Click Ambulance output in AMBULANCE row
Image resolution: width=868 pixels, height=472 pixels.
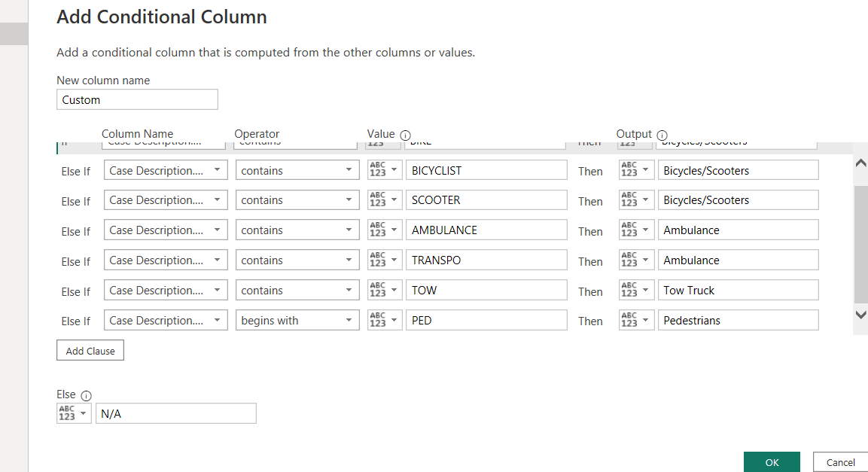click(739, 230)
